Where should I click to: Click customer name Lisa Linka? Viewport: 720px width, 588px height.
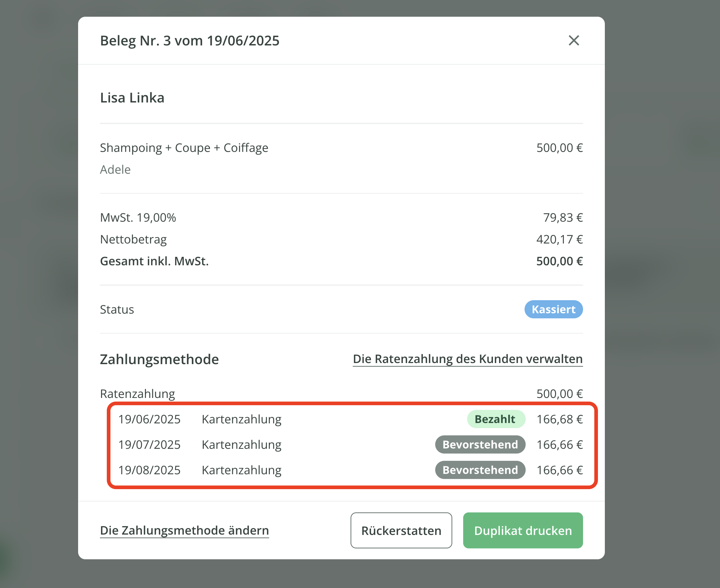click(132, 98)
